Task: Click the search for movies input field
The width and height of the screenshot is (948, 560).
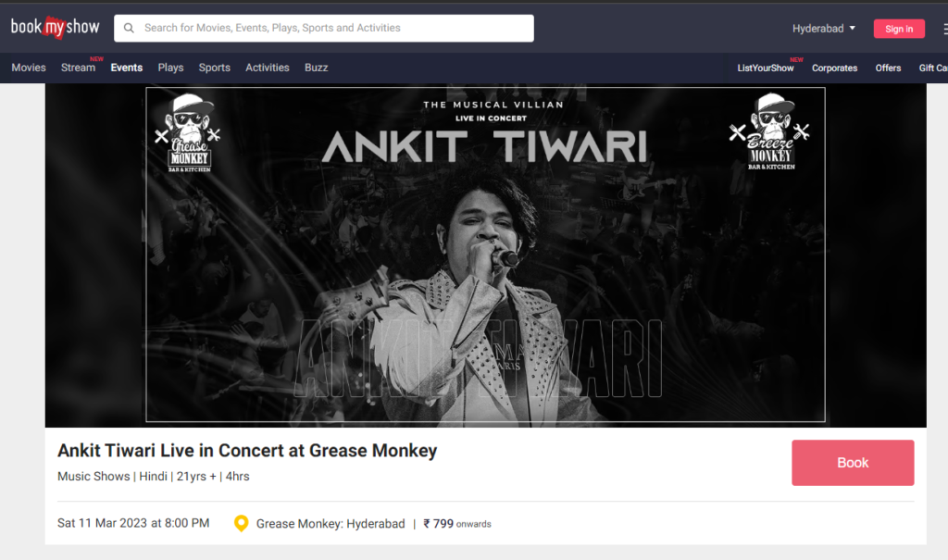Action: (x=323, y=28)
